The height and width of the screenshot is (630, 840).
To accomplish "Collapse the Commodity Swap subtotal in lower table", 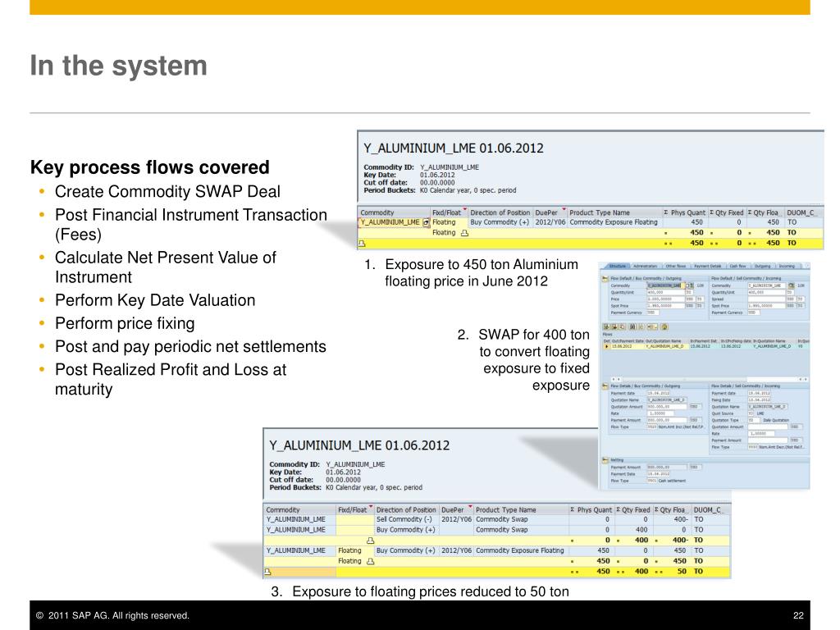I will [x=370, y=540].
